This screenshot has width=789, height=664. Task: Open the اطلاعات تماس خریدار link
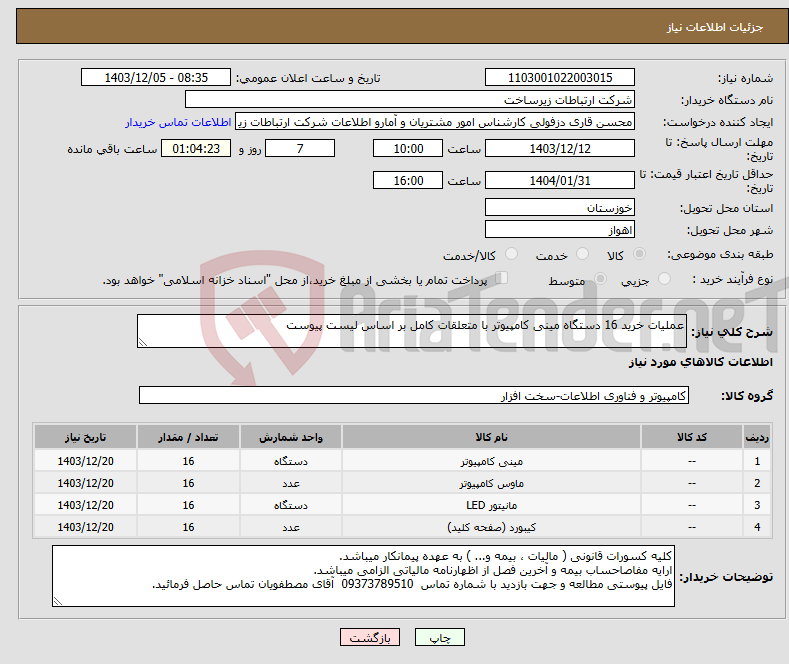click(x=178, y=122)
